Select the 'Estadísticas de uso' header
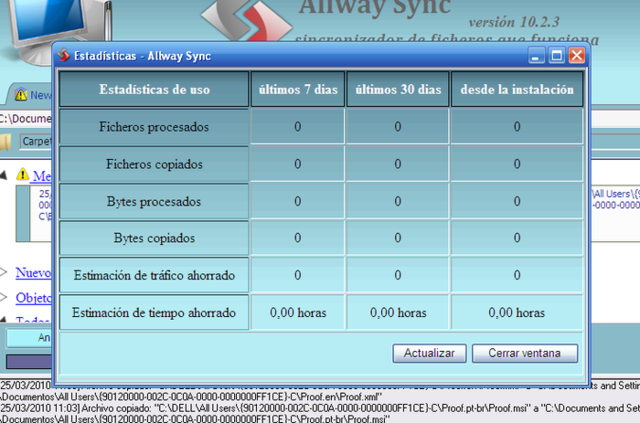This screenshot has width=640, height=423. 154,89
